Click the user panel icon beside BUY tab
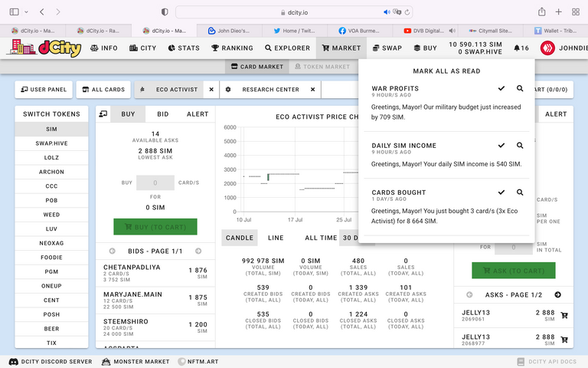 pos(103,113)
